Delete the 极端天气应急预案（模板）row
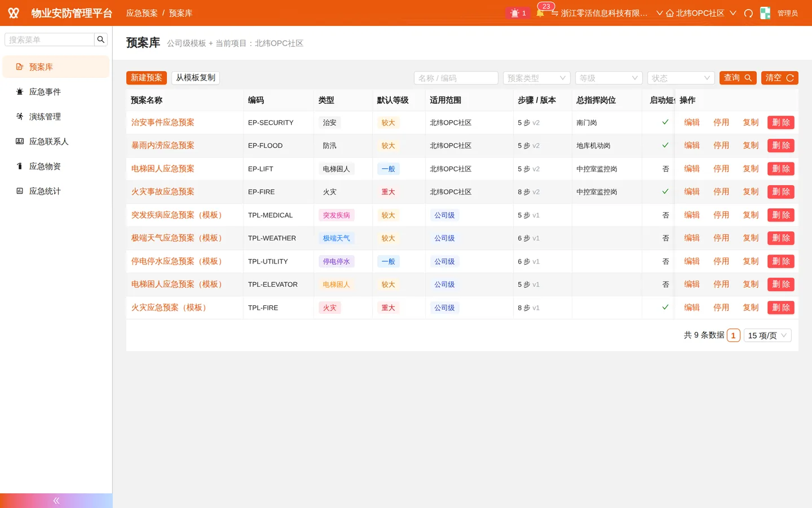The width and height of the screenshot is (812, 508). 781,238
